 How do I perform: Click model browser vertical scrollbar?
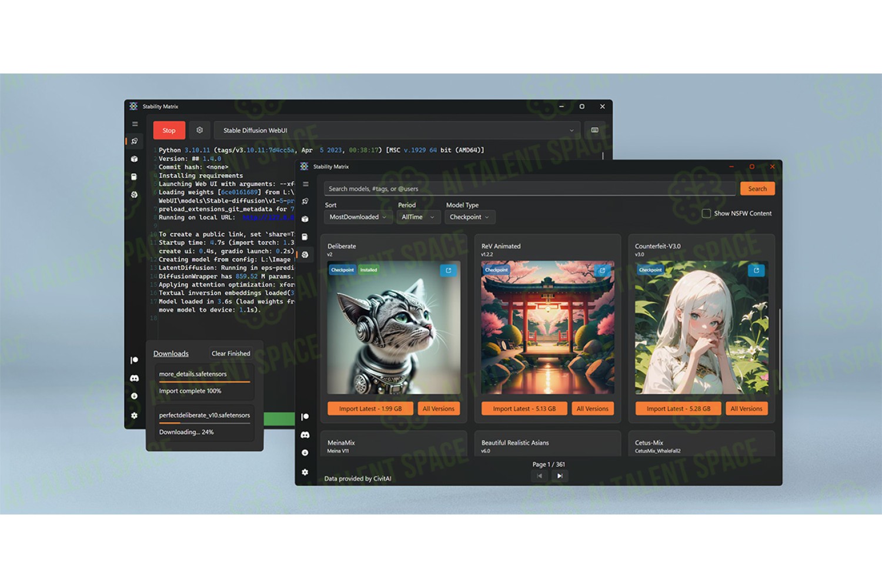click(780, 349)
